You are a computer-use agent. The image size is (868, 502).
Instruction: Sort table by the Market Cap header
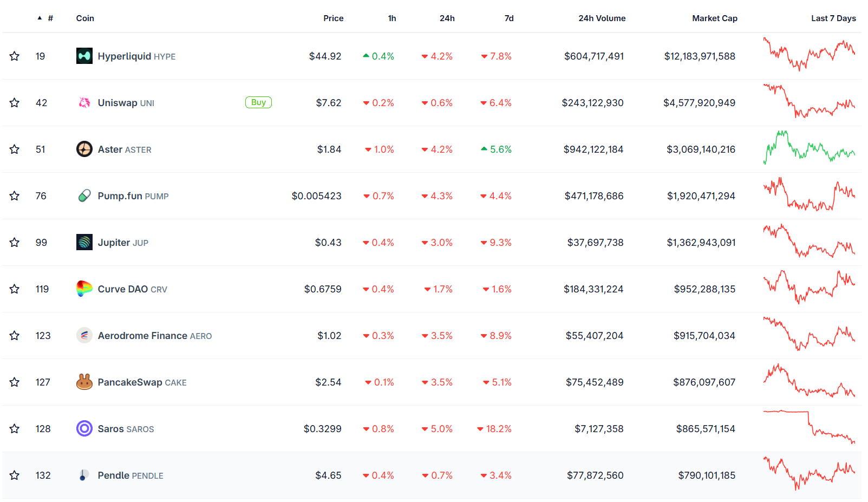click(x=714, y=18)
